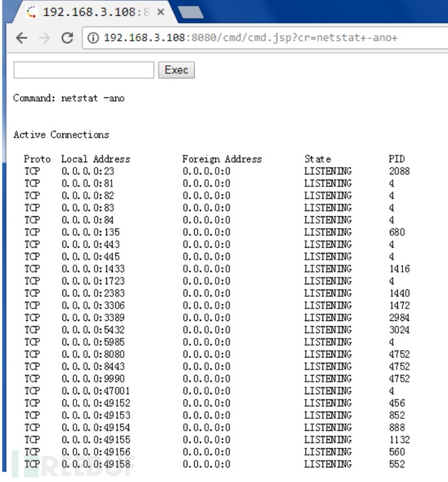Select local address 0.0.0.0:47001
Screen dimensions: 448x482
click(95, 390)
